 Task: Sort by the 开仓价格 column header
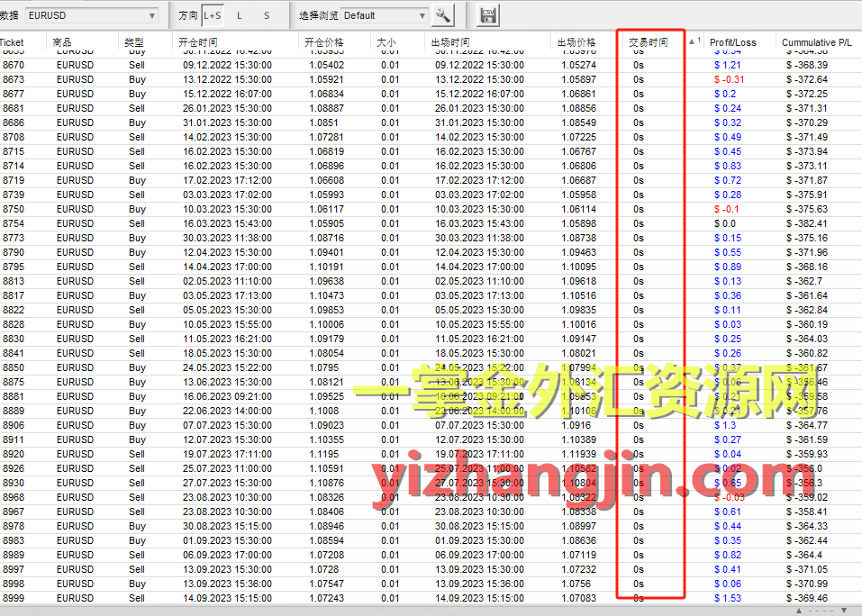[323, 42]
